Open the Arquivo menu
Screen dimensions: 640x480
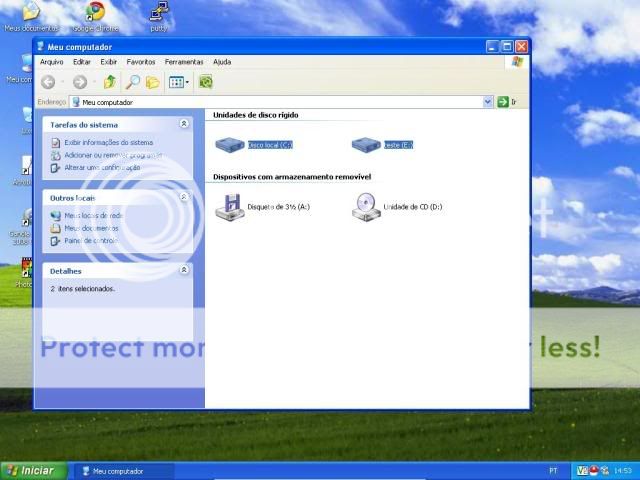[x=51, y=62]
